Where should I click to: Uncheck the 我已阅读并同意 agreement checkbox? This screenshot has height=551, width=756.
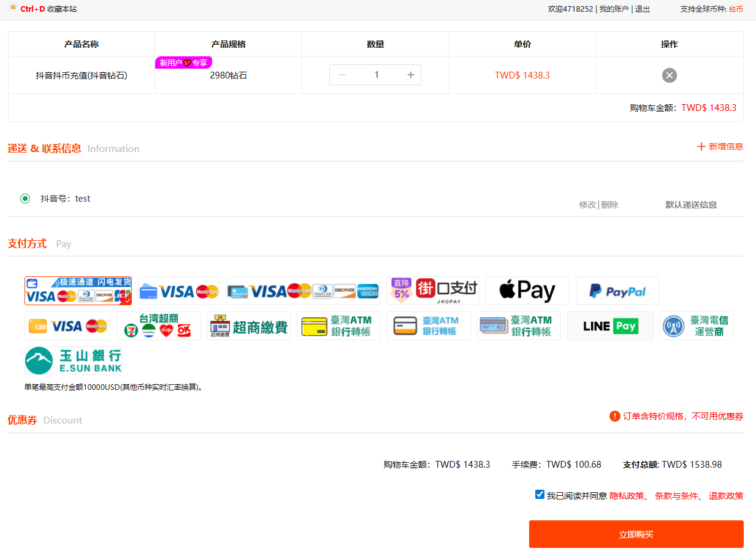[540, 495]
